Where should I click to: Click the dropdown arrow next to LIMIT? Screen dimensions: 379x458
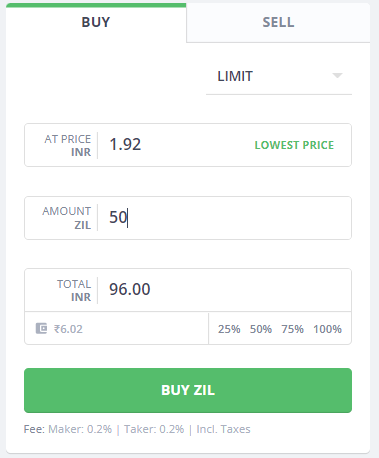coord(337,76)
